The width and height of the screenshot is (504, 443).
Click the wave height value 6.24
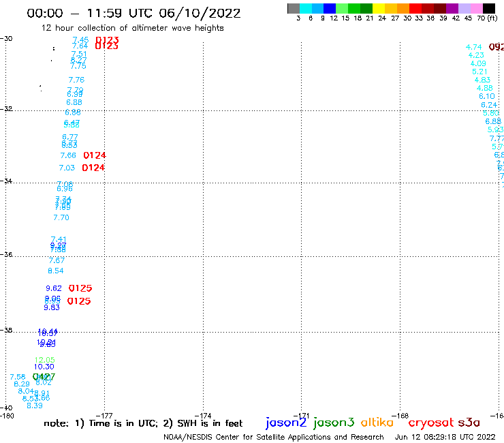(489, 105)
